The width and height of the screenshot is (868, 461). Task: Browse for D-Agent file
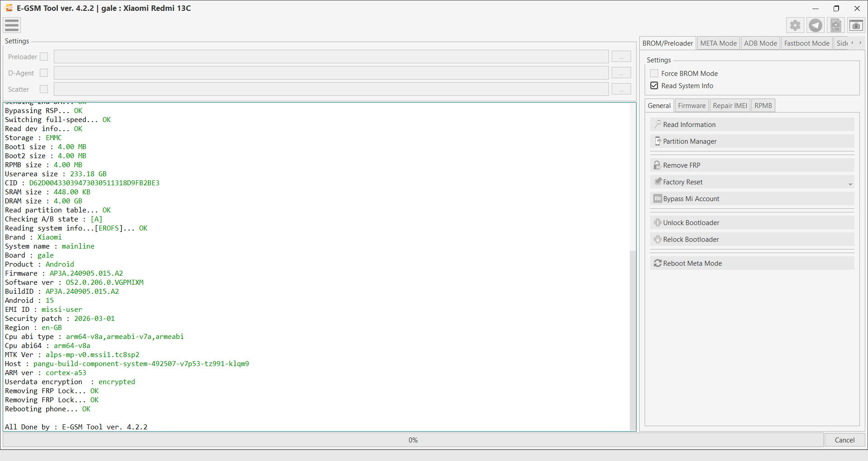tap(621, 73)
